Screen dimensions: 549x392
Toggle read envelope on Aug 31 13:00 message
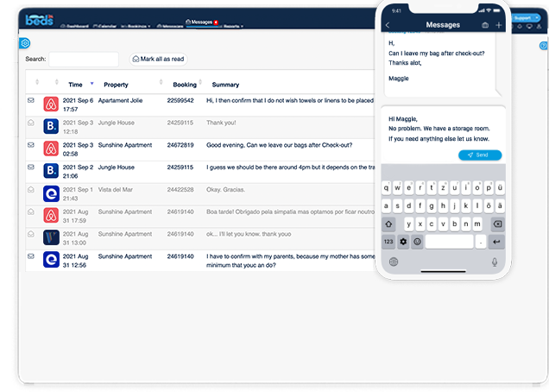[x=31, y=234]
